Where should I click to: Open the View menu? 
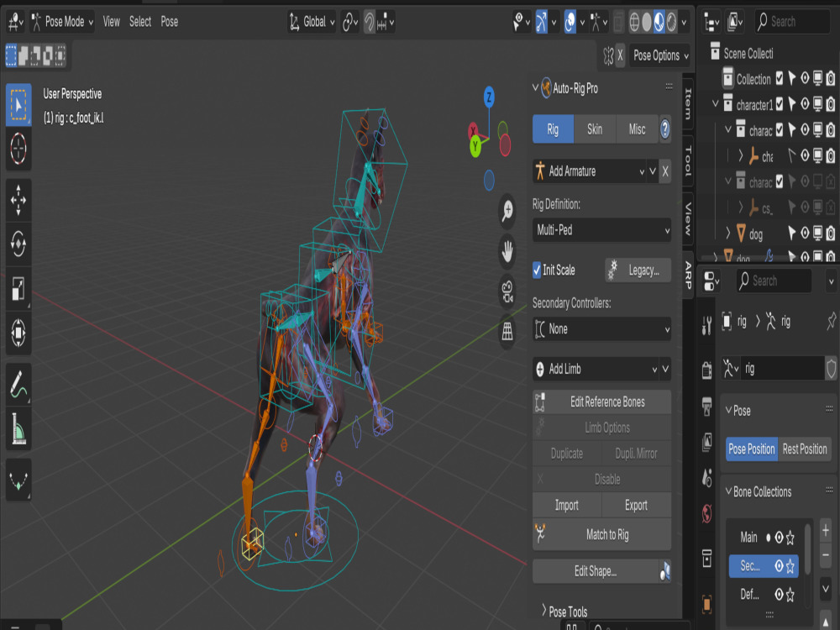pyautogui.click(x=112, y=22)
